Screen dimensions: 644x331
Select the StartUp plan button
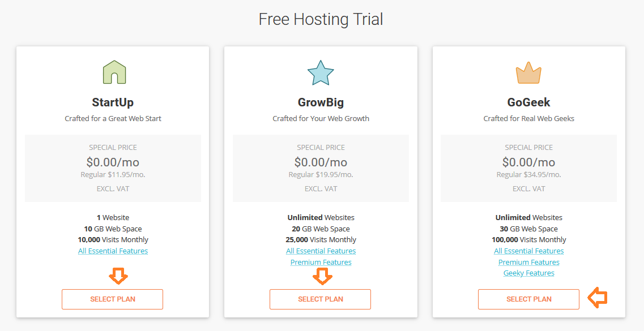pyautogui.click(x=113, y=299)
